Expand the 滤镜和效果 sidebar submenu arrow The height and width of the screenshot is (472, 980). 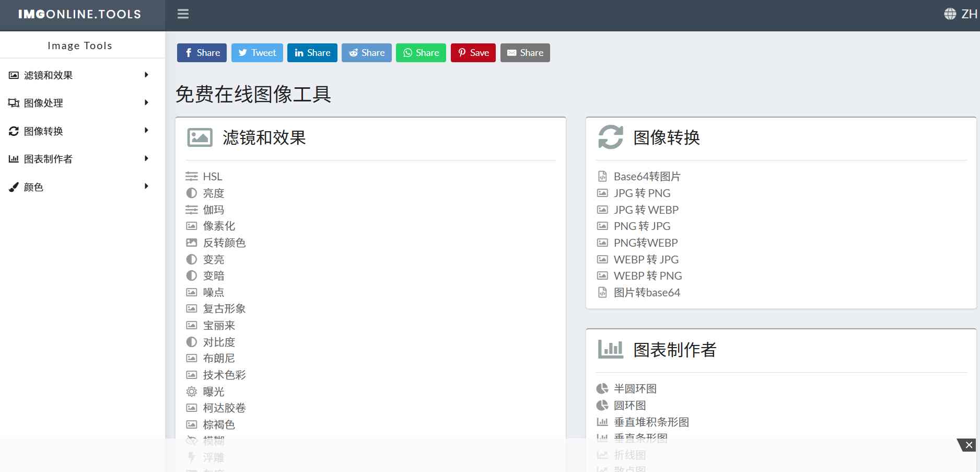(x=146, y=75)
